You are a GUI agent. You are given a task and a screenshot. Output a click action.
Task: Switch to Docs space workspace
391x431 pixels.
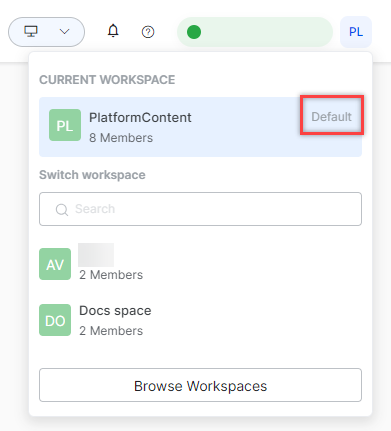(x=200, y=320)
